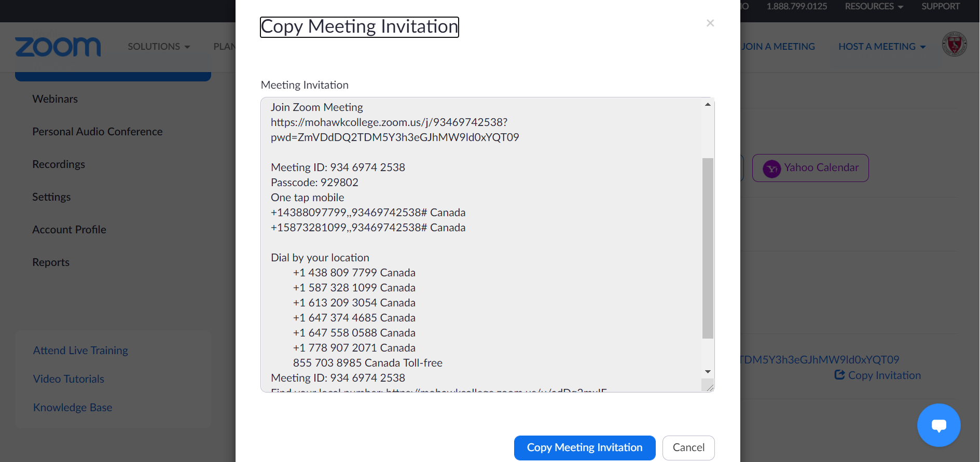
Task: Open the Video Tutorials link
Action: click(68, 379)
